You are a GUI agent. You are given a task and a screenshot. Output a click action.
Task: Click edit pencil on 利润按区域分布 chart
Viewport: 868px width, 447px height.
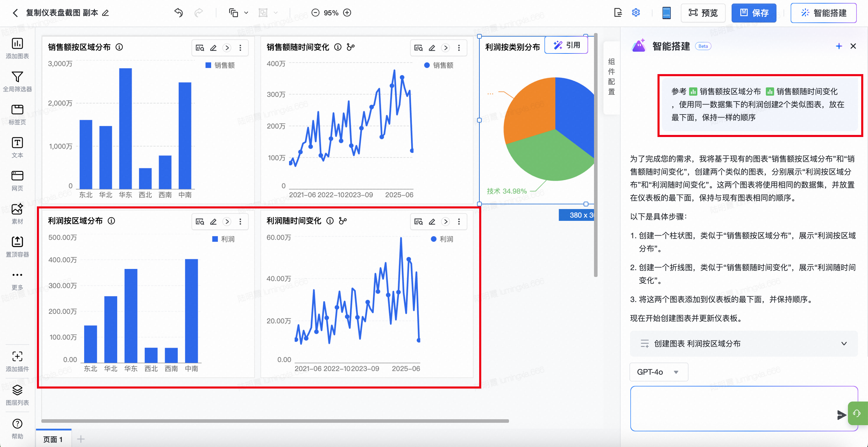click(x=213, y=222)
